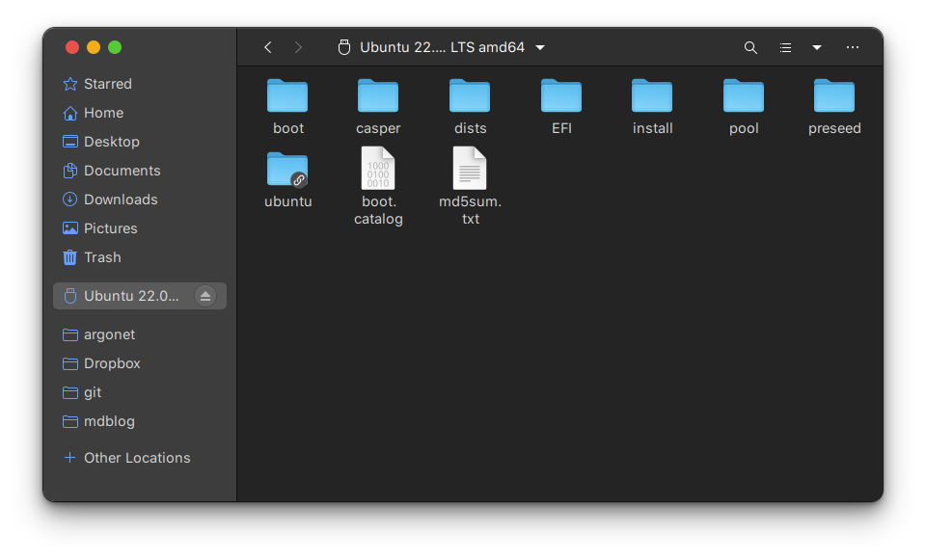This screenshot has width=926, height=560.
Task: Select the md5sum.txt file
Action: (x=470, y=186)
